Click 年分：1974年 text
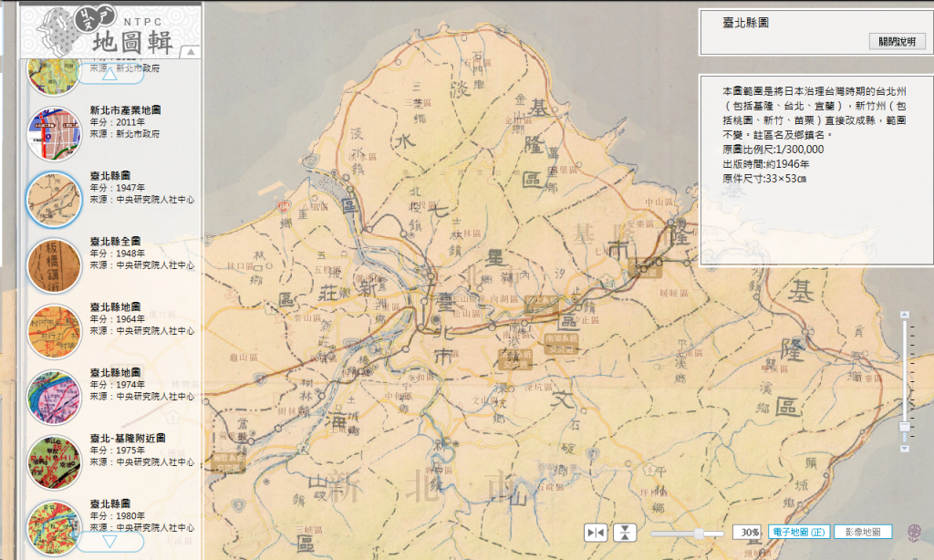 tap(118, 384)
